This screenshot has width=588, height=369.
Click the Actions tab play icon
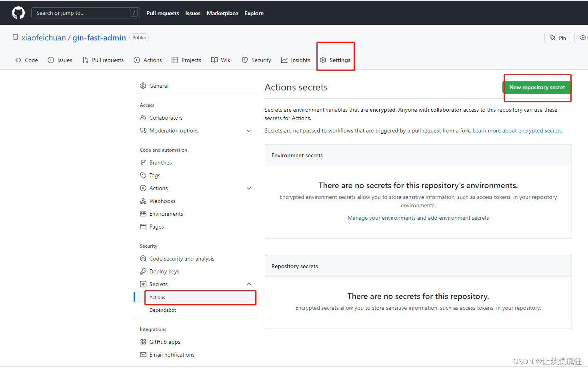(x=137, y=60)
